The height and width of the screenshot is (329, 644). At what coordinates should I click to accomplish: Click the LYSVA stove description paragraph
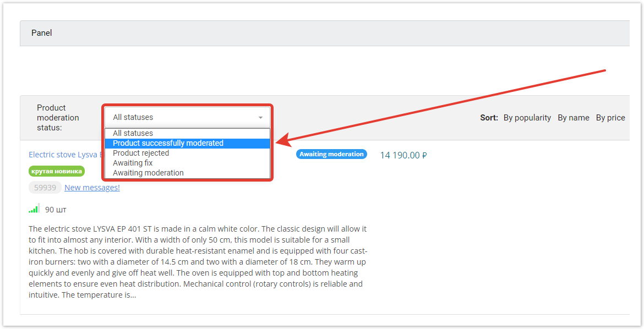197,262
